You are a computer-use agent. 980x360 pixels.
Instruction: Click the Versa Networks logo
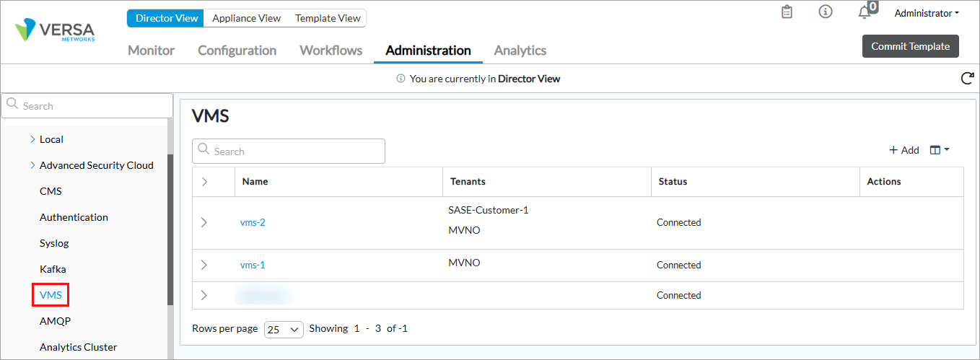click(x=55, y=32)
